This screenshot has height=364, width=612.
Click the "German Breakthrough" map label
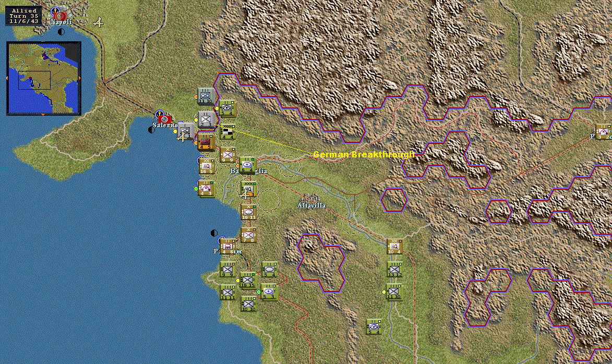(x=364, y=154)
